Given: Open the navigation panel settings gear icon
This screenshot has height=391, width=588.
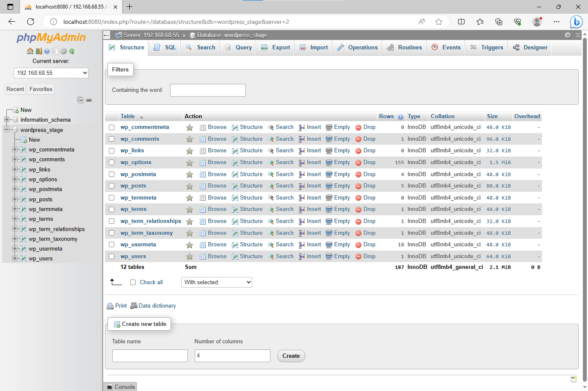Looking at the screenshot, I should pyautogui.click(x=63, y=51).
